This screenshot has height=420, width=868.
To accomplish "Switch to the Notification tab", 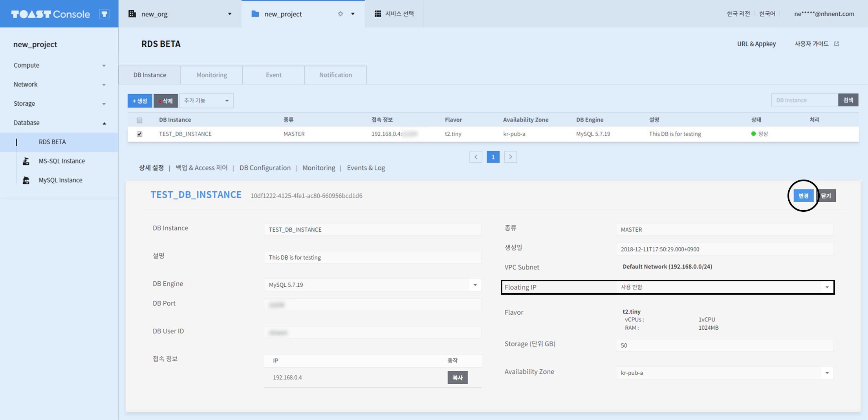I will click(336, 75).
